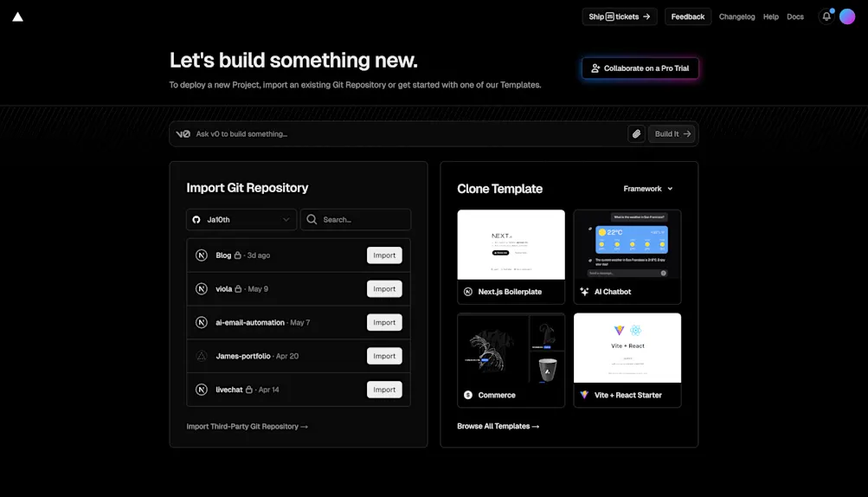
Task: Open the Help menu
Action: pos(770,16)
